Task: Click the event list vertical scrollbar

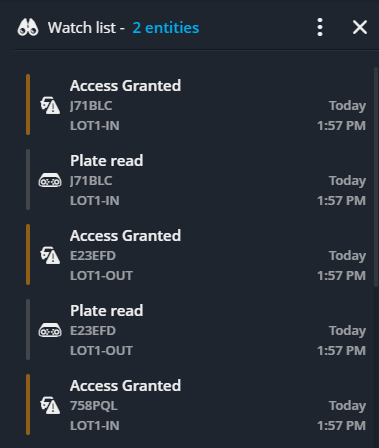Action: pyautogui.click(x=376, y=177)
